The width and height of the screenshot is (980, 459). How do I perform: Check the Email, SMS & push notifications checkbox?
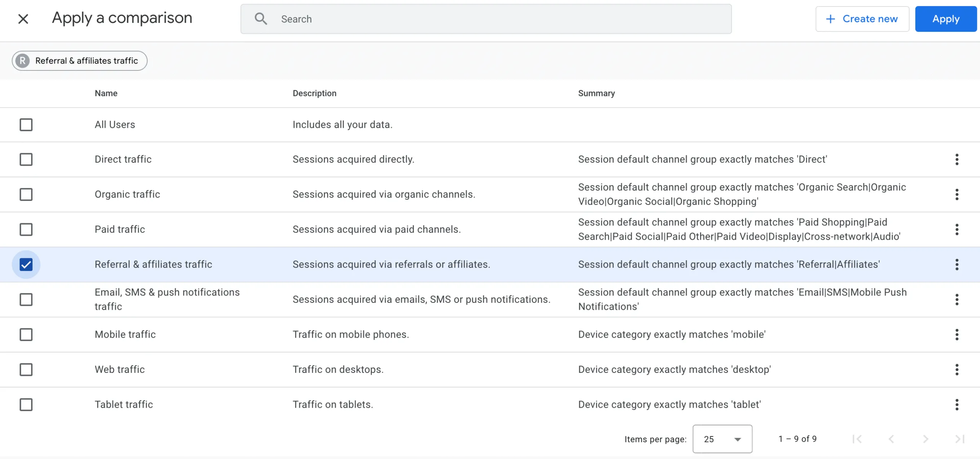(x=26, y=299)
